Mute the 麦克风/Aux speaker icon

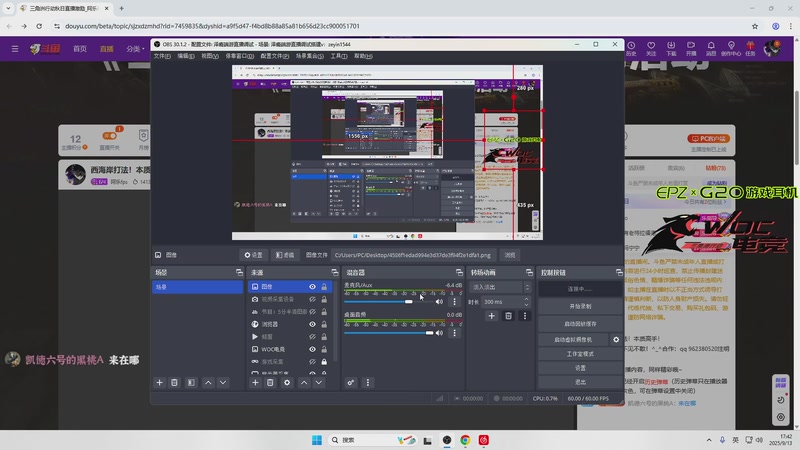(439, 302)
